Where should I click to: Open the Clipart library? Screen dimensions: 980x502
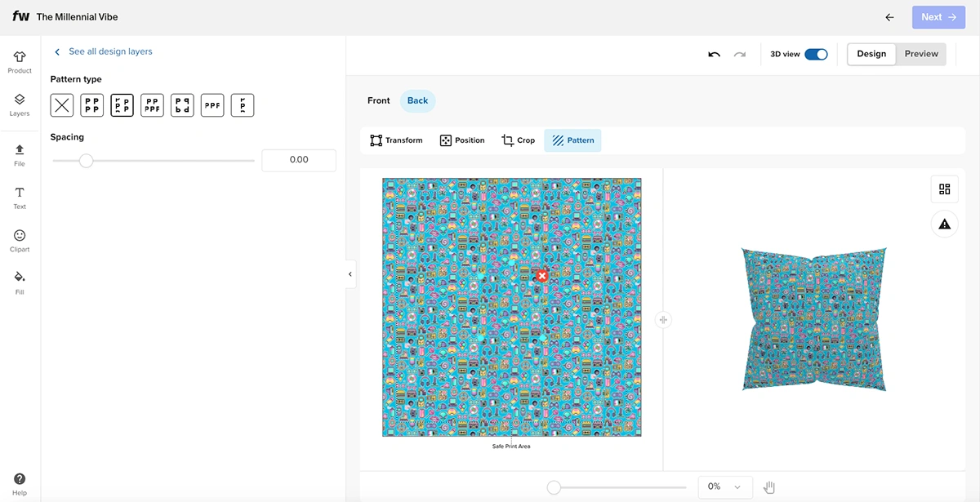[20, 239]
